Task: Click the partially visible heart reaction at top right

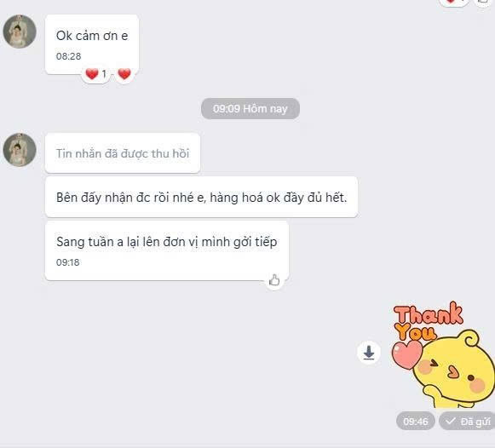Action: (452, 2)
